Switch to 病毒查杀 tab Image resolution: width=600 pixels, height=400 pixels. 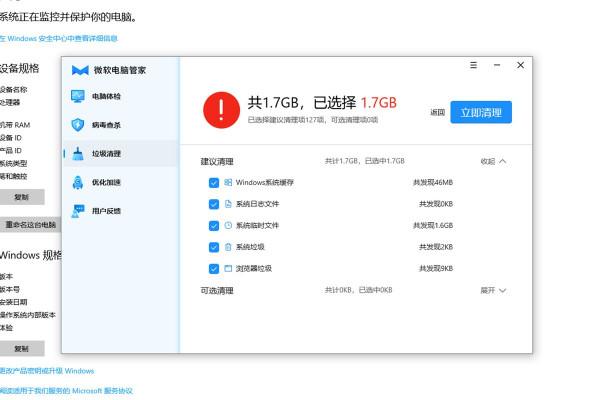click(121, 125)
